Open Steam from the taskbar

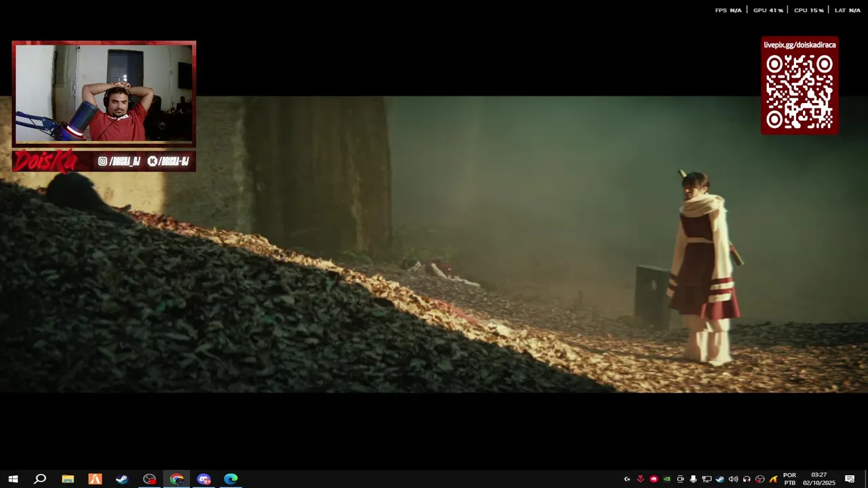pos(122,479)
